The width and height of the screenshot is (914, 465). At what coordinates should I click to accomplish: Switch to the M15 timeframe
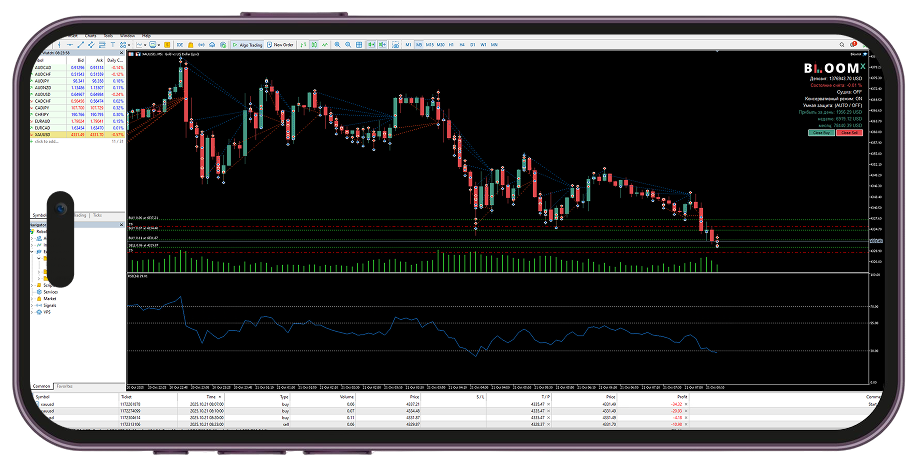click(x=430, y=45)
